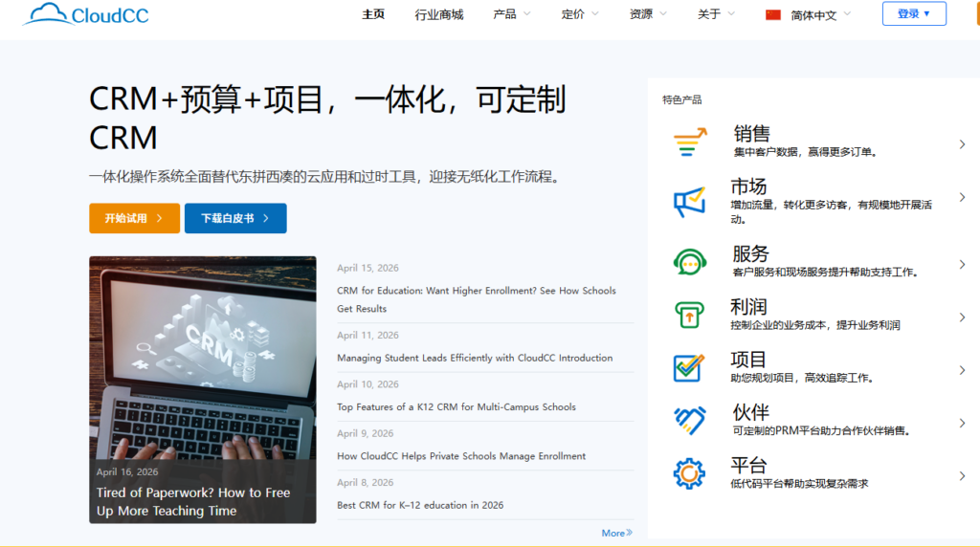Click the 'April 11, 2026' date

367,336
